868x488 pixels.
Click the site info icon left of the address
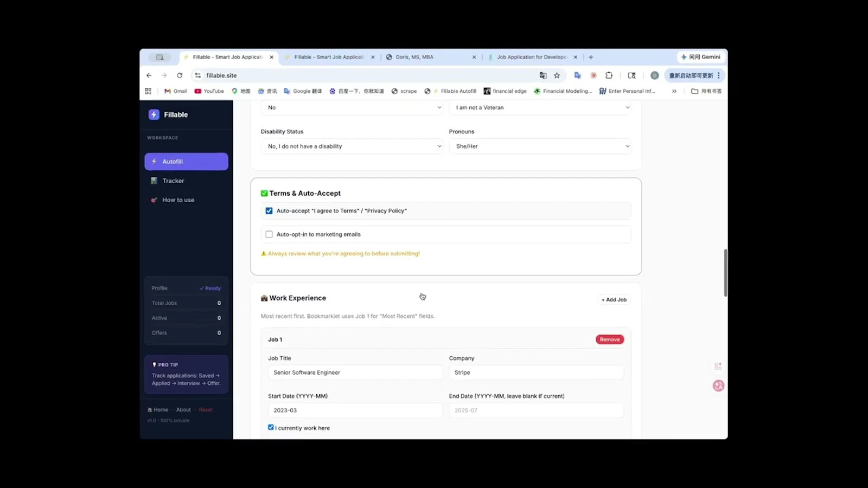tap(197, 75)
